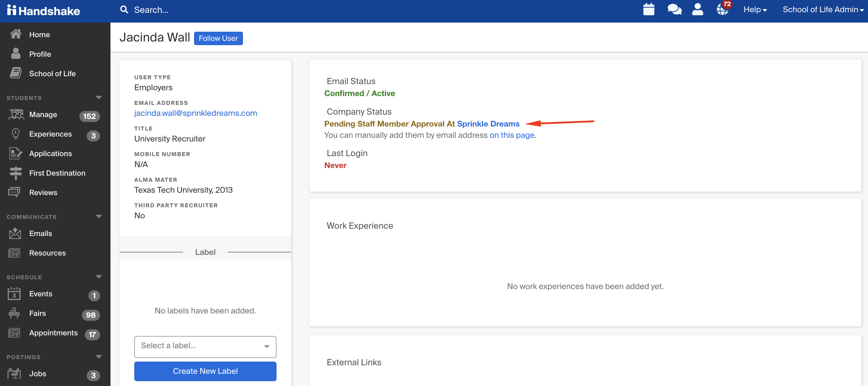Click the Experiences lightbulb icon

click(16, 134)
